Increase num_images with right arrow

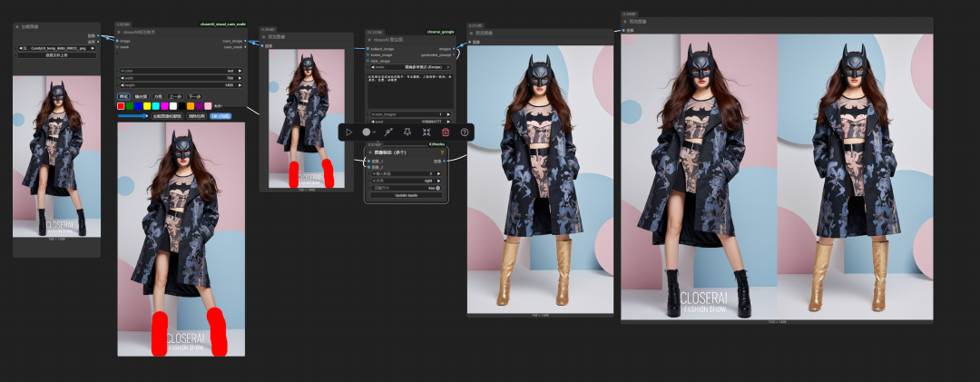(451, 114)
